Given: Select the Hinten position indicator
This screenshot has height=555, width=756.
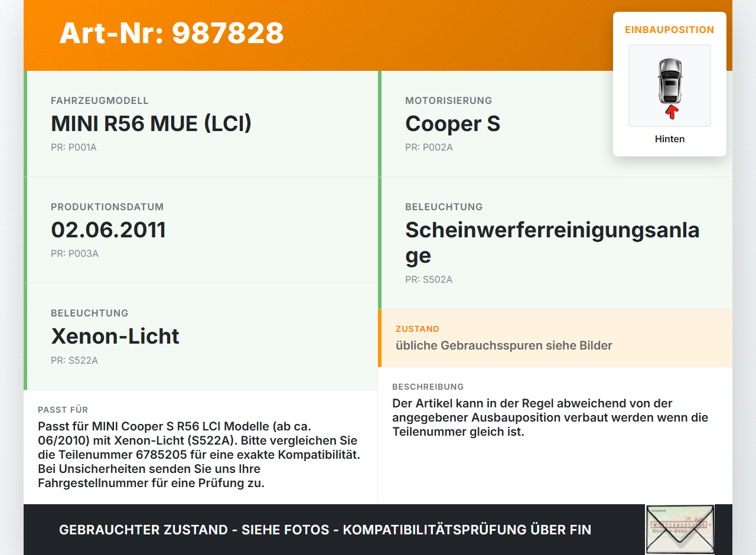Looking at the screenshot, I should click(669, 139).
